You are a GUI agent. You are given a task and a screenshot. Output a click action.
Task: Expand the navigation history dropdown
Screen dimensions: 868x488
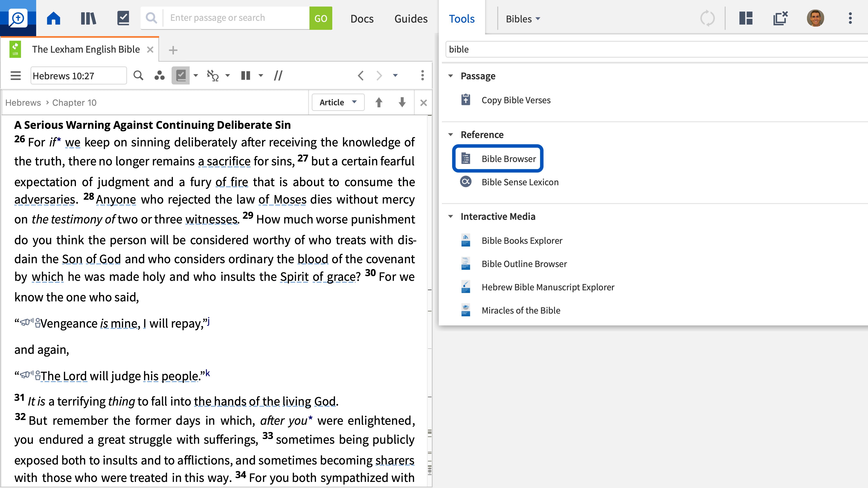pyautogui.click(x=395, y=75)
